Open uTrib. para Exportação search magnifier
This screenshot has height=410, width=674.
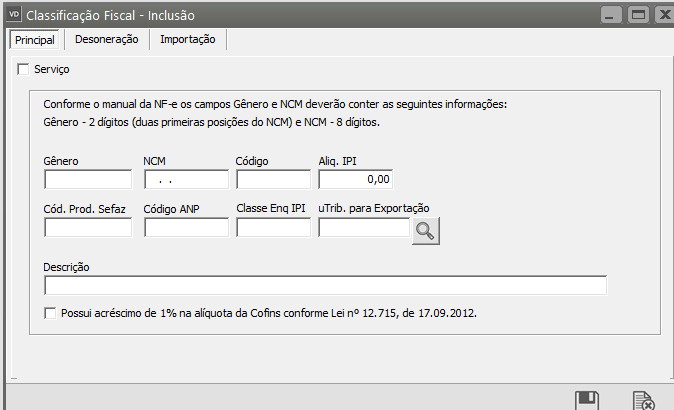click(426, 230)
